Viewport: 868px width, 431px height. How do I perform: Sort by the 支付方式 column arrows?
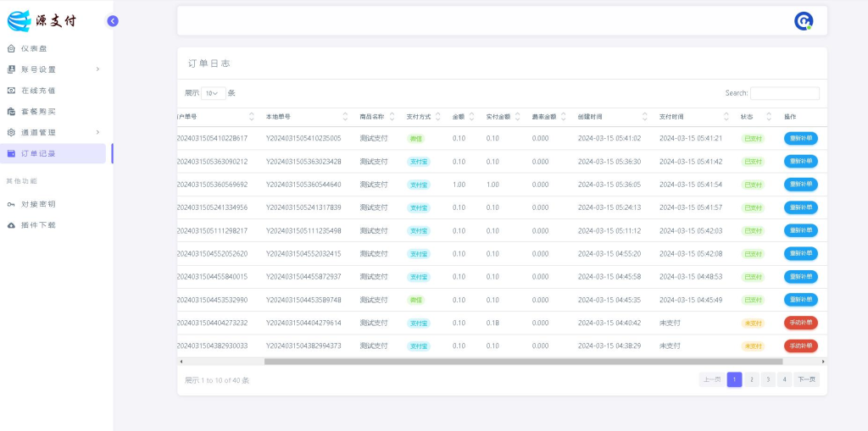point(438,117)
